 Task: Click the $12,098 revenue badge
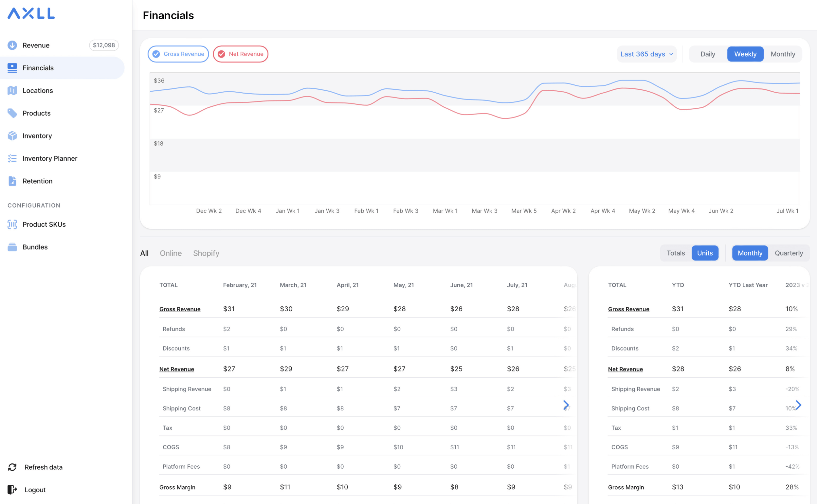pyautogui.click(x=104, y=45)
